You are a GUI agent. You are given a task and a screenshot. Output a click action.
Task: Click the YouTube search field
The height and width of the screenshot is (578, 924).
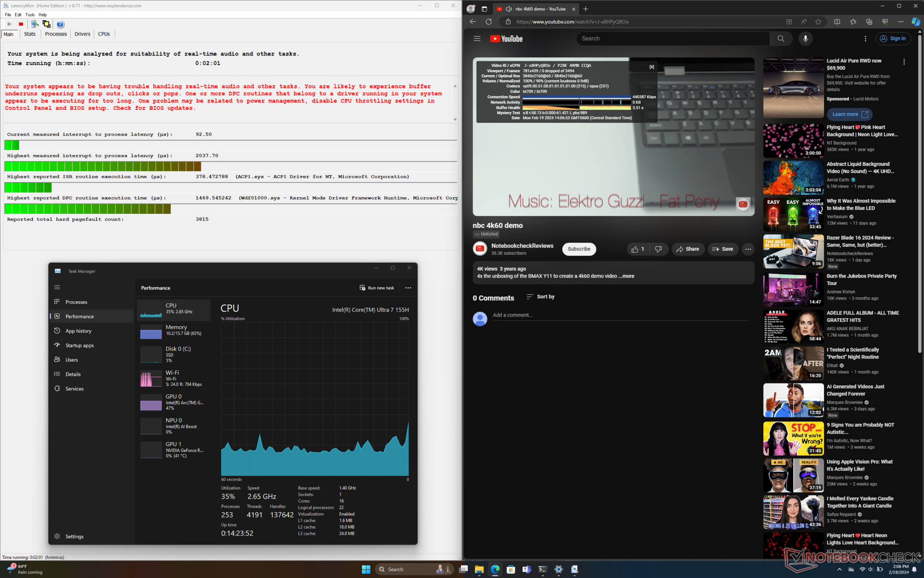672,39
